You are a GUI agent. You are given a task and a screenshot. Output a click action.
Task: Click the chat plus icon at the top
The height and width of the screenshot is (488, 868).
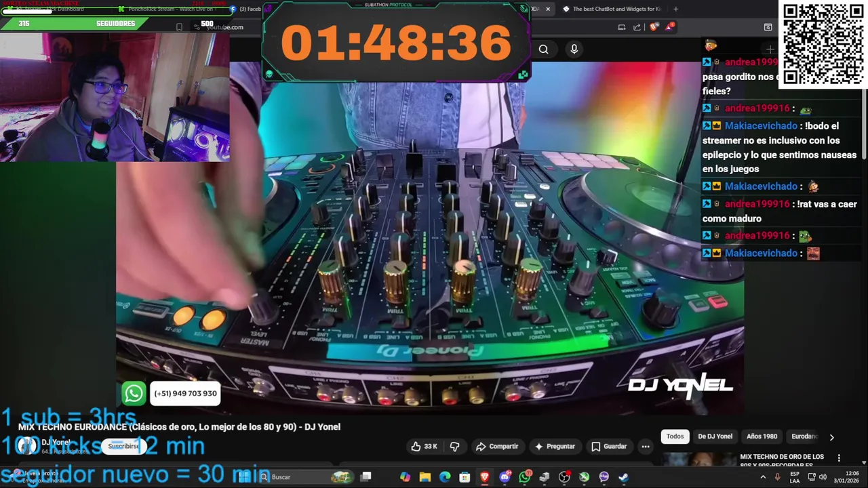pos(770,49)
